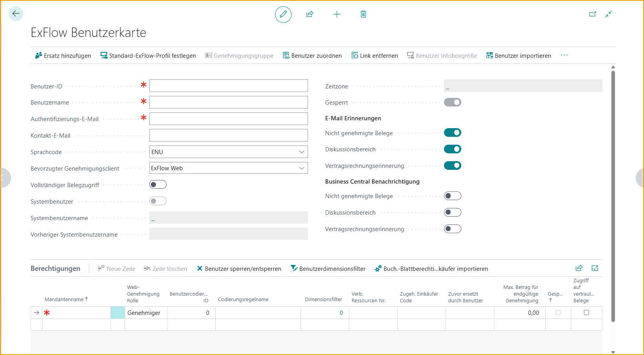Viewport: 644px width, 355px height.
Task: Enable Business Central Nicht genehmigte Belege
Action: tap(453, 196)
